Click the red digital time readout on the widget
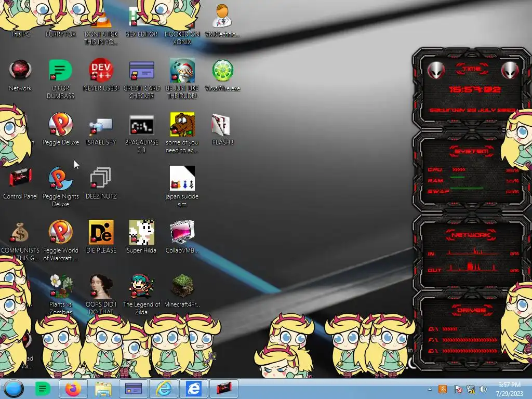The width and height of the screenshot is (532, 399). [474, 89]
